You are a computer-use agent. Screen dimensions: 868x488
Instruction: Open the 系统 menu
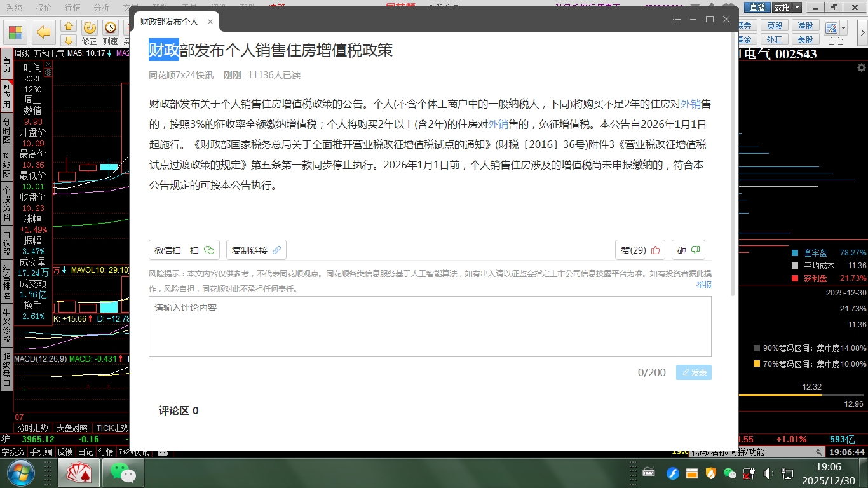[14, 8]
